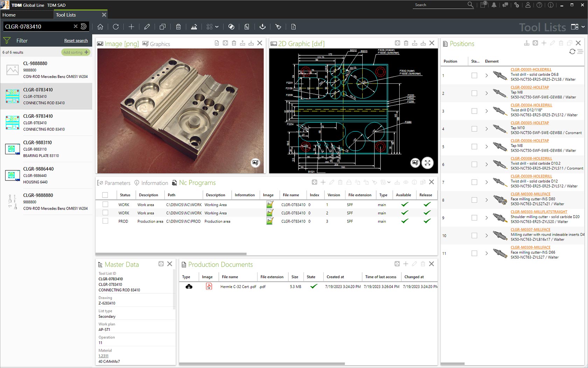Click Reset search link
The width and height of the screenshot is (588, 368).
[76, 41]
